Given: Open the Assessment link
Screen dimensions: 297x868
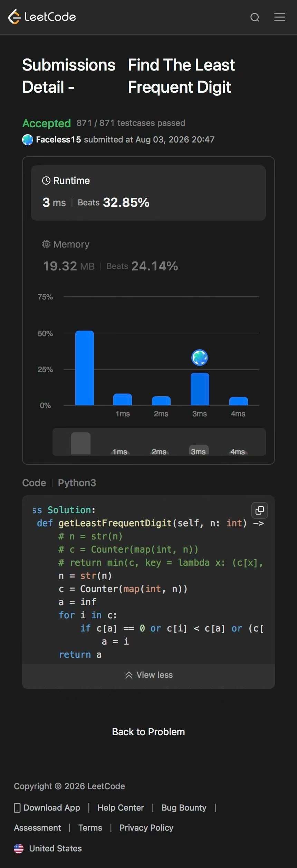Looking at the screenshot, I should (37, 828).
